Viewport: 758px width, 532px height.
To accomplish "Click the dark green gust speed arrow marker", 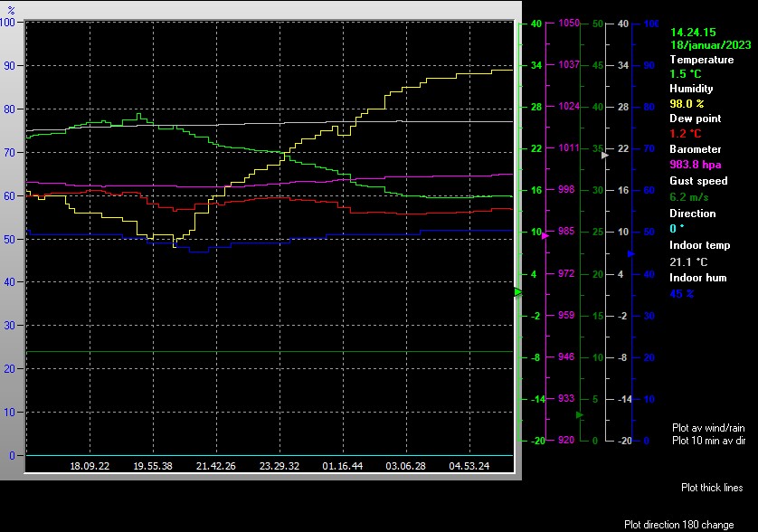I will [580, 415].
